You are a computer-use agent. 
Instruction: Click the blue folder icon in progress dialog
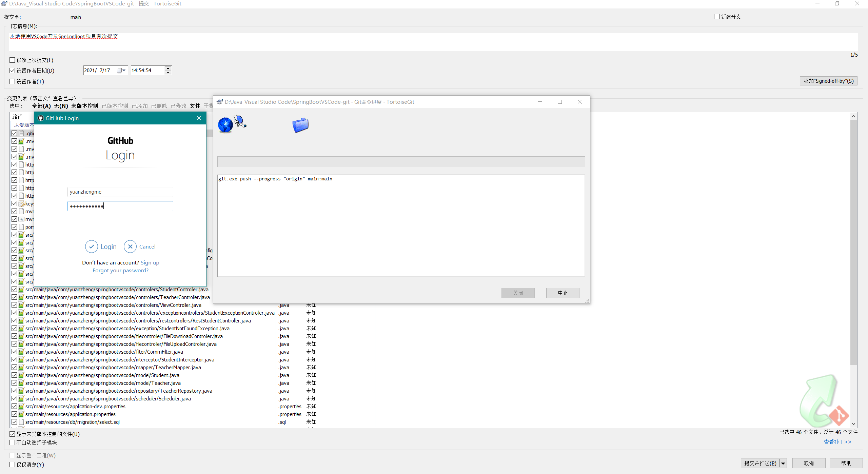pos(300,125)
